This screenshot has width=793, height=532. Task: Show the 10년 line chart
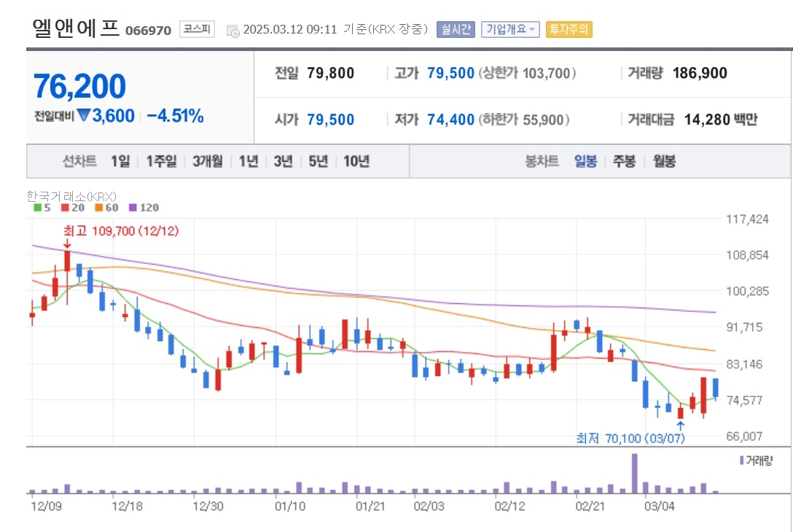point(356,161)
